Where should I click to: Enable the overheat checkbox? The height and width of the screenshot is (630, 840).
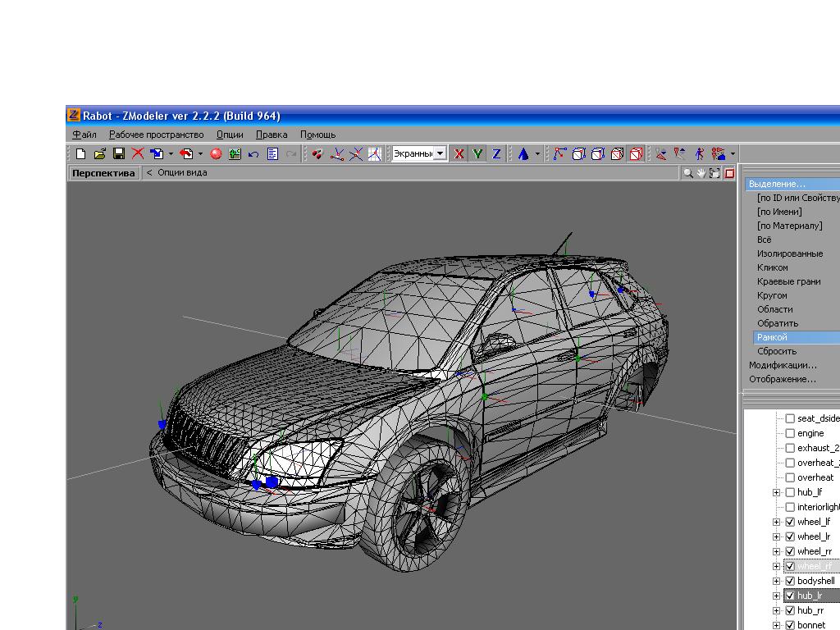pos(790,477)
